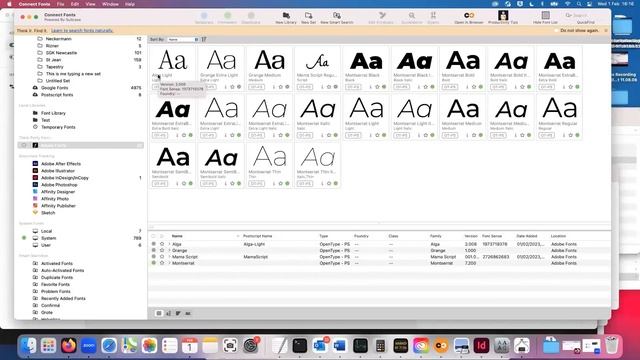
Task: Click into the QuickFind search field
Action: [585, 16]
